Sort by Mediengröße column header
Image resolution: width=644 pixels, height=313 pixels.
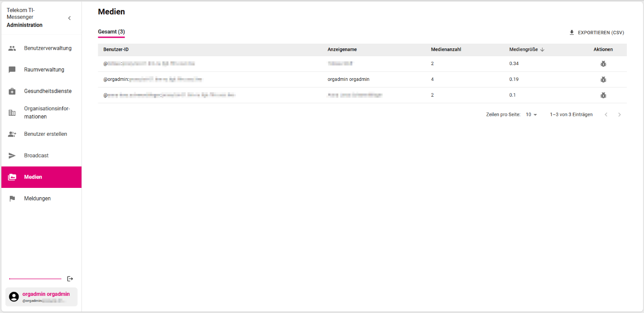click(x=523, y=49)
